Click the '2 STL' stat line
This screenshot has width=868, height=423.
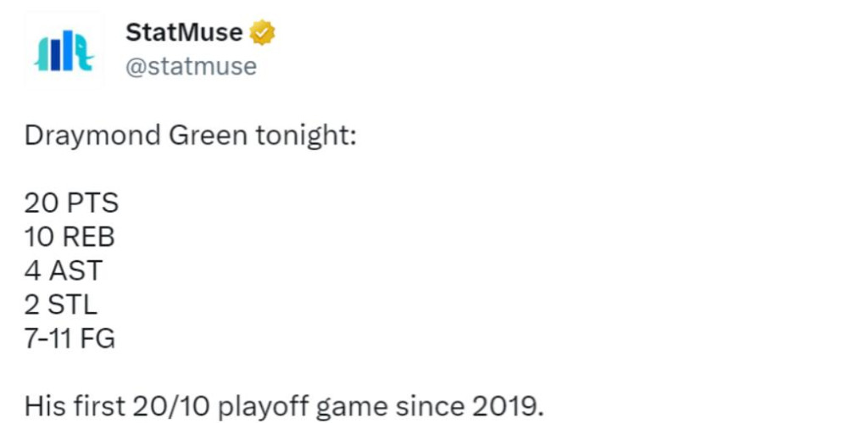(61, 304)
